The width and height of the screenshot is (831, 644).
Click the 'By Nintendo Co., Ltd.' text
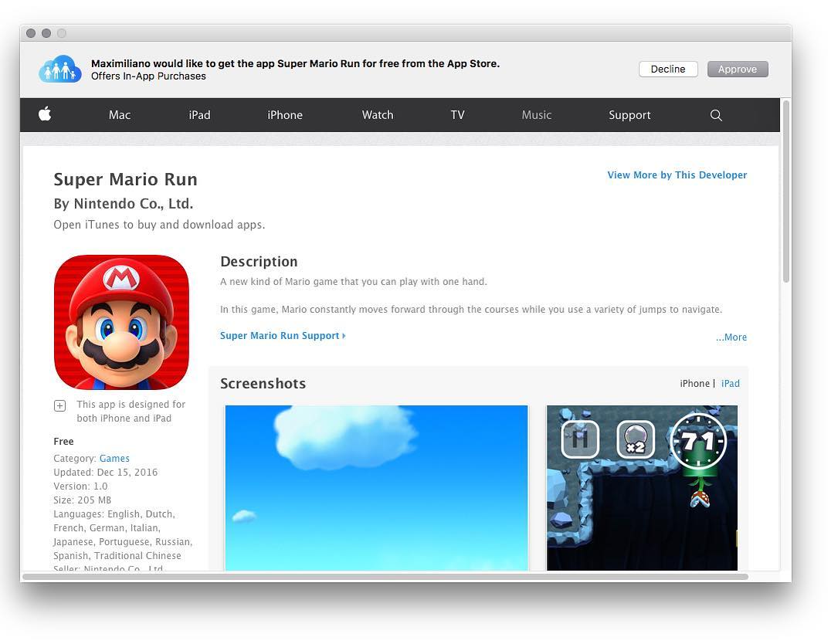[124, 204]
